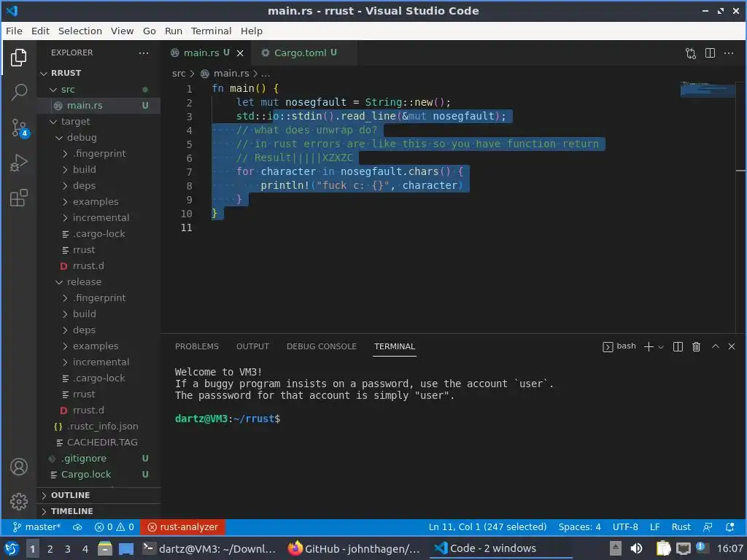The image size is (747, 560).
Task: Select main.rs in the file tree
Action: pyautogui.click(x=98, y=106)
